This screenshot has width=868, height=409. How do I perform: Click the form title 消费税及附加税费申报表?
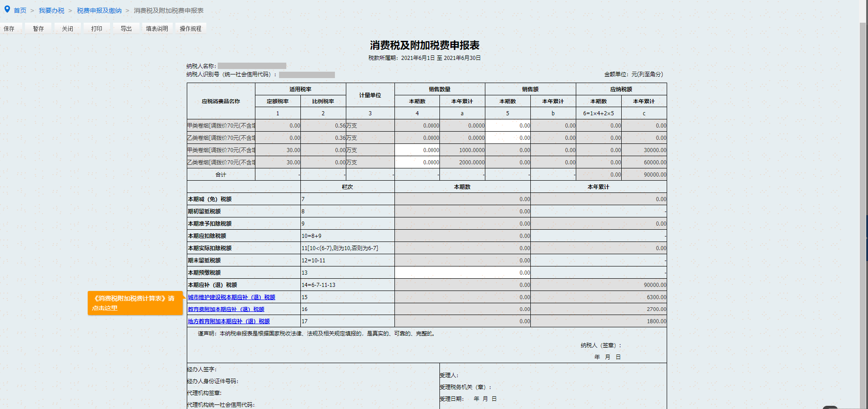tap(425, 45)
